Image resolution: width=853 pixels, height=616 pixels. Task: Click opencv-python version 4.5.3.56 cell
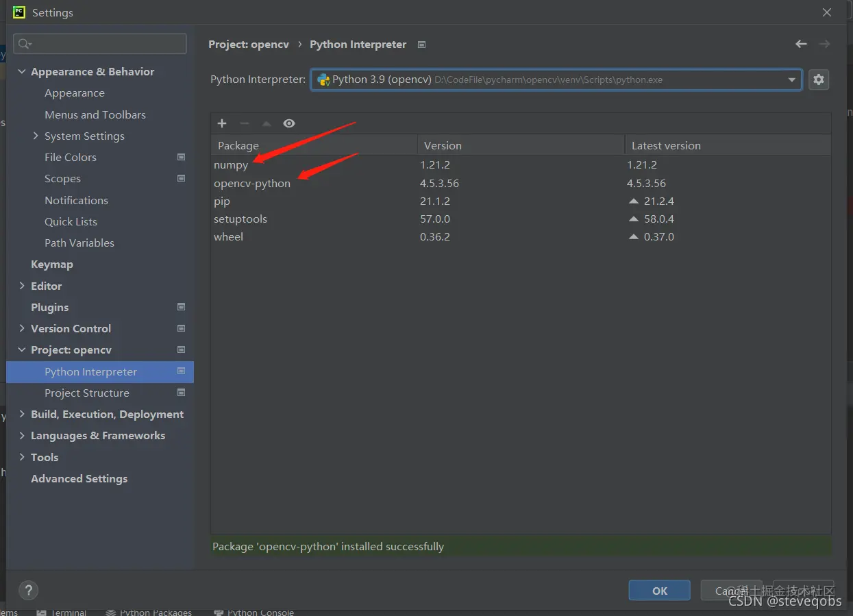pyautogui.click(x=439, y=184)
